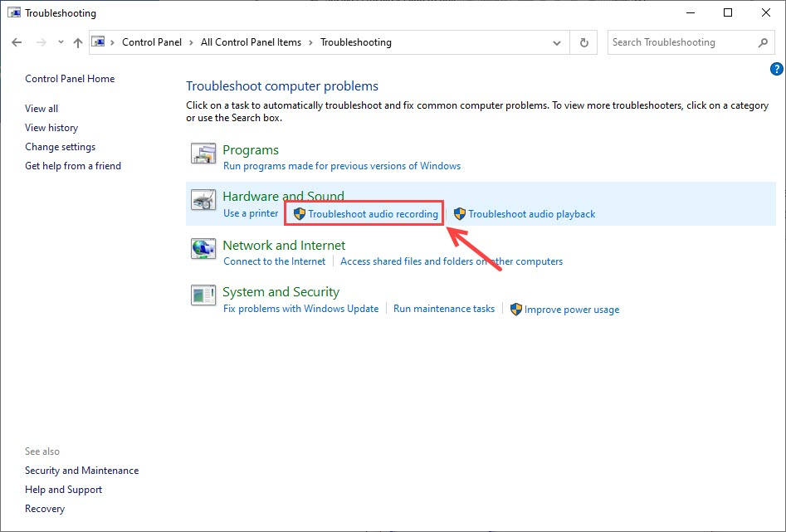Viewport: 786px width, 532px height.
Task: Go up one level with Up arrow
Action: point(77,42)
